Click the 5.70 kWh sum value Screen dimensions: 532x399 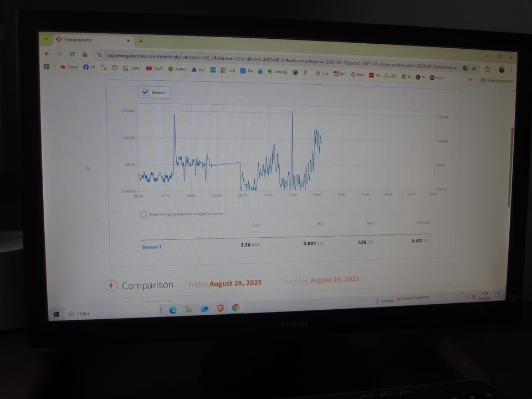250,244
